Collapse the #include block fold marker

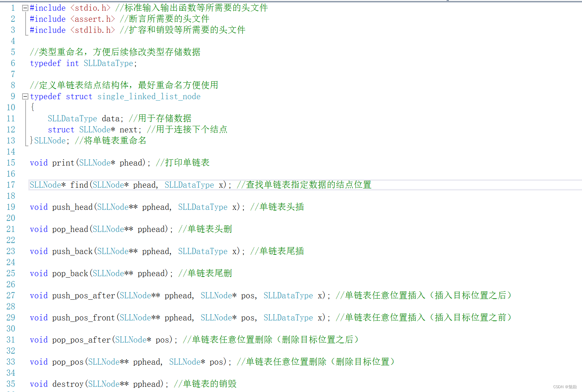pos(25,8)
